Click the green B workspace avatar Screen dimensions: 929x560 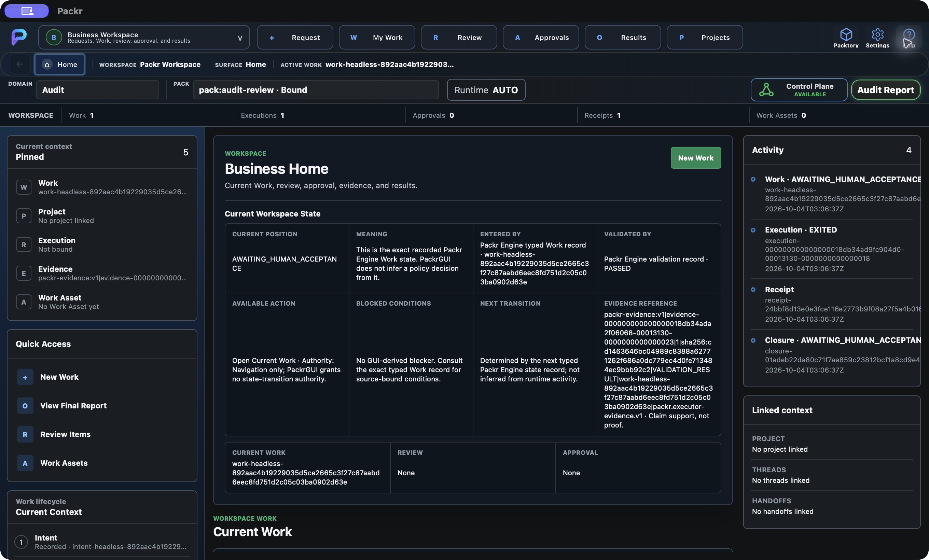pyautogui.click(x=54, y=37)
